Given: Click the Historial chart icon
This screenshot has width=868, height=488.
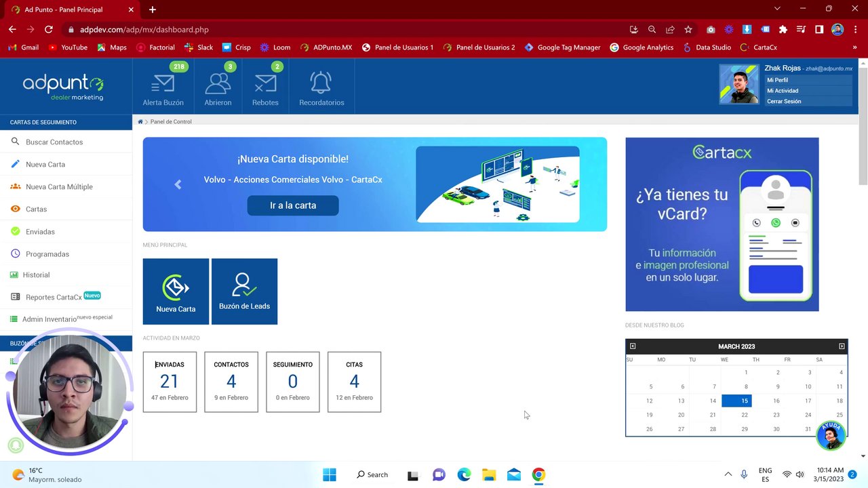Looking at the screenshot, I should (x=15, y=274).
